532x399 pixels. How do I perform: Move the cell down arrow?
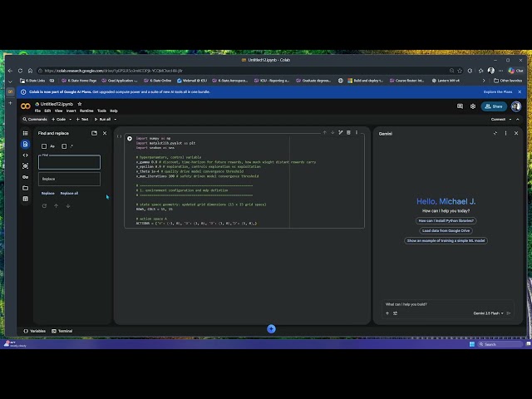click(x=332, y=133)
